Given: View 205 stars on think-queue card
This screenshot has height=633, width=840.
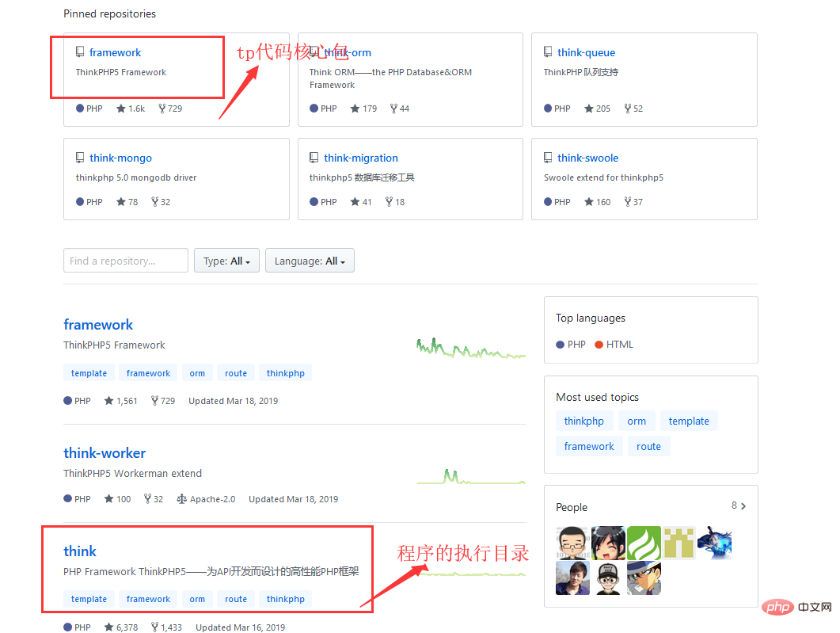Looking at the screenshot, I should click(597, 109).
